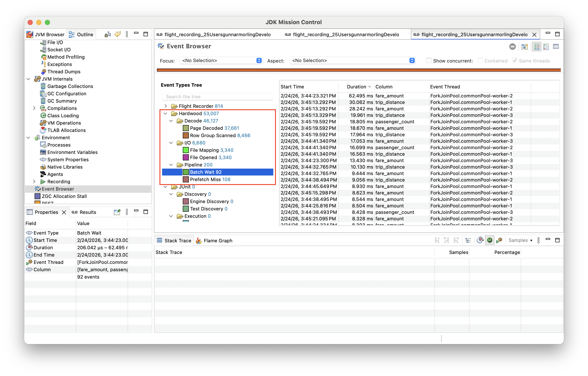Open the Focus selection dropdown
The width and height of the screenshot is (588, 376).
pyautogui.click(x=259, y=60)
